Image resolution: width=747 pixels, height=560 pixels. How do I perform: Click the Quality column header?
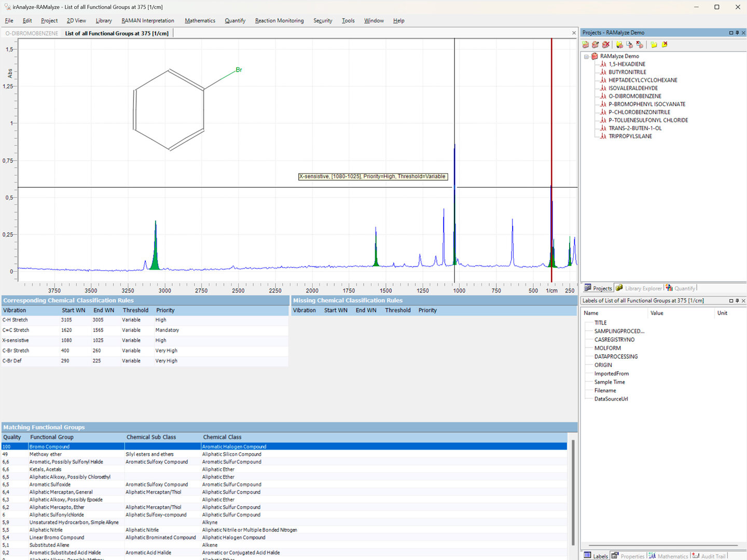[x=12, y=437]
